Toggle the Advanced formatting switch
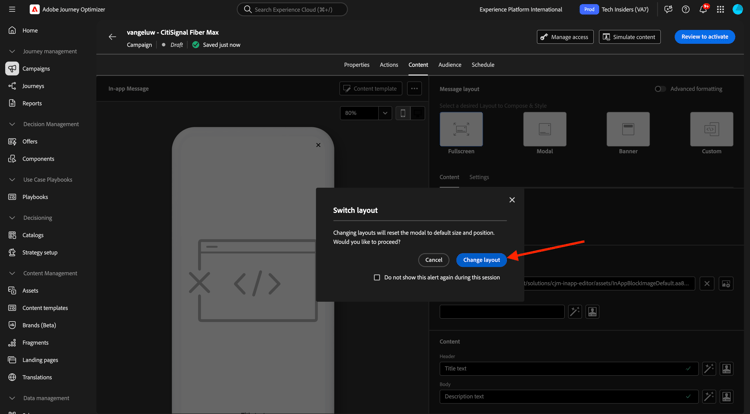 (x=660, y=89)
